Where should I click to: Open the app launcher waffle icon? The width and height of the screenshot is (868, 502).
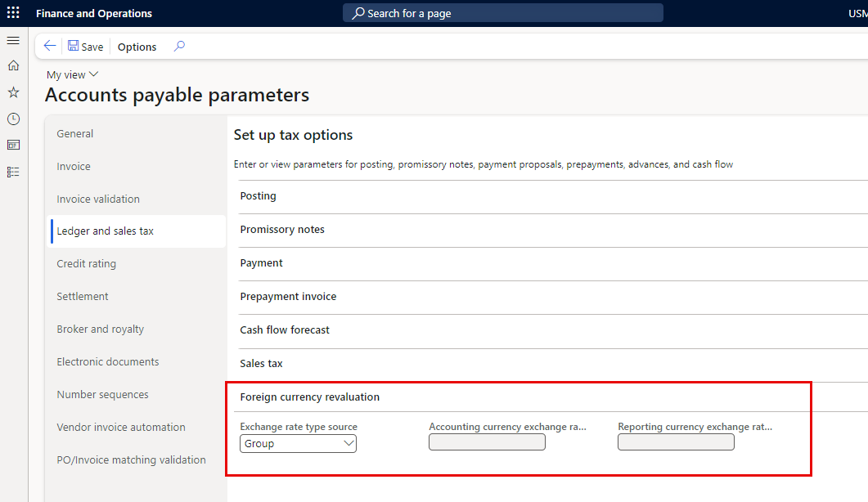[13, 13]
